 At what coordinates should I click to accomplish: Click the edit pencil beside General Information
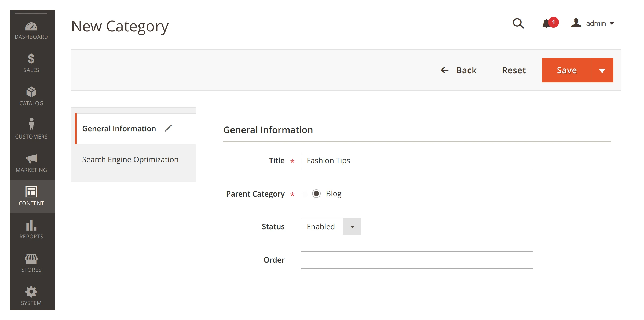[x=169, y=128]
